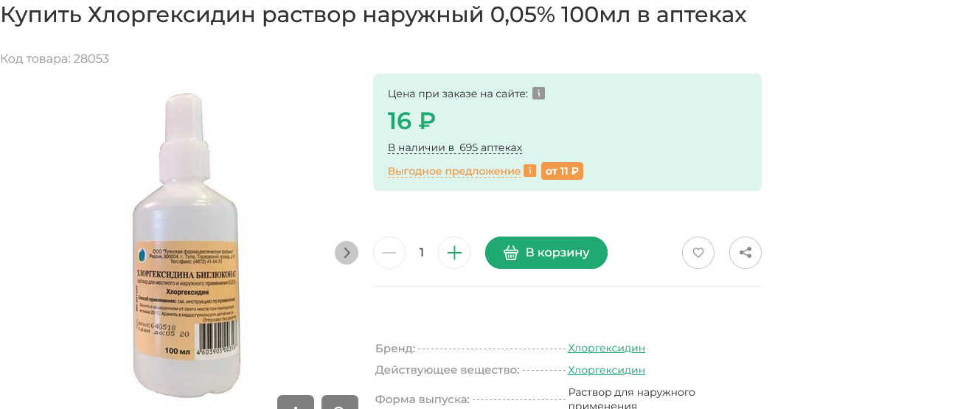Open the В наличии в 695 аптеках link
This screenshot has width=980, height=409.
[455, 147]
